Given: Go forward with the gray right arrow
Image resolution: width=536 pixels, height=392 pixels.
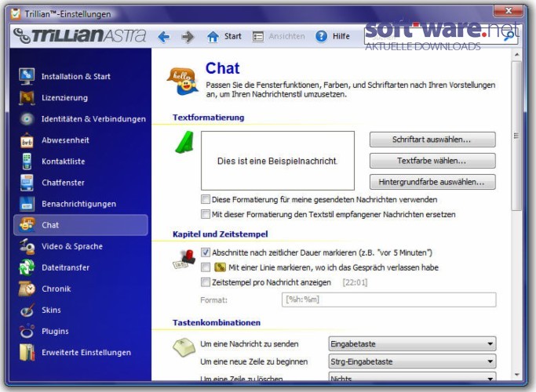Looking at the screenshot, I should point(188,37).
